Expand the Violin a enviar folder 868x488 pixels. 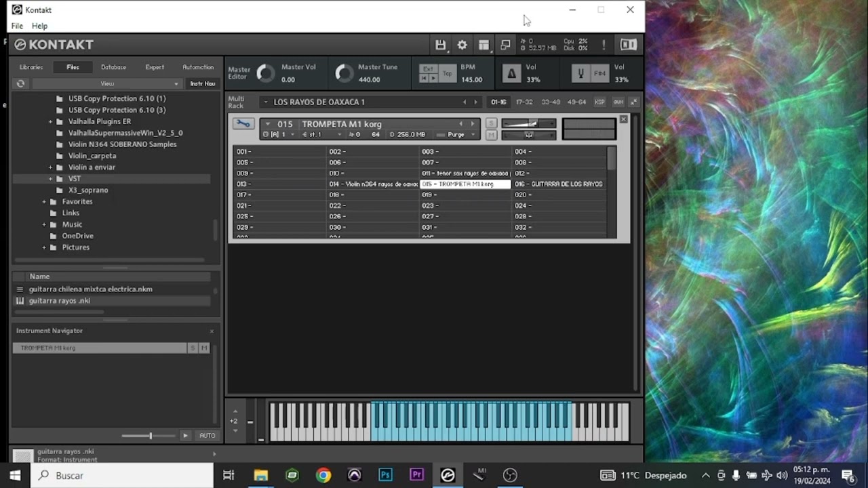click(x=50, y=167)
